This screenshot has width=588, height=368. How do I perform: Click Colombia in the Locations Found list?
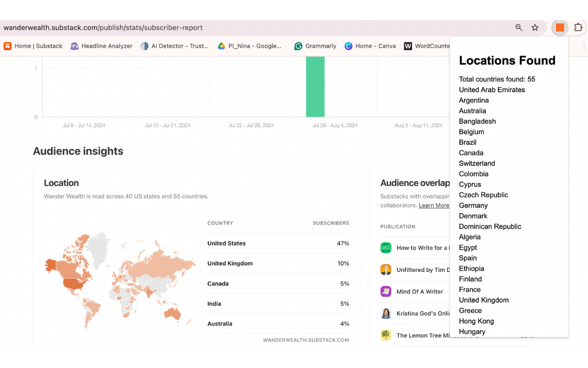(474, 174)
